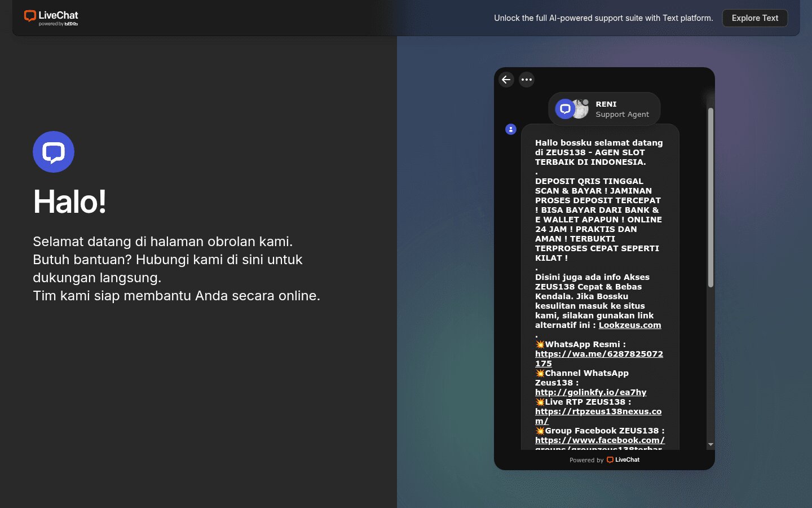Click the small bot avatar beside message

coord(511,129)
